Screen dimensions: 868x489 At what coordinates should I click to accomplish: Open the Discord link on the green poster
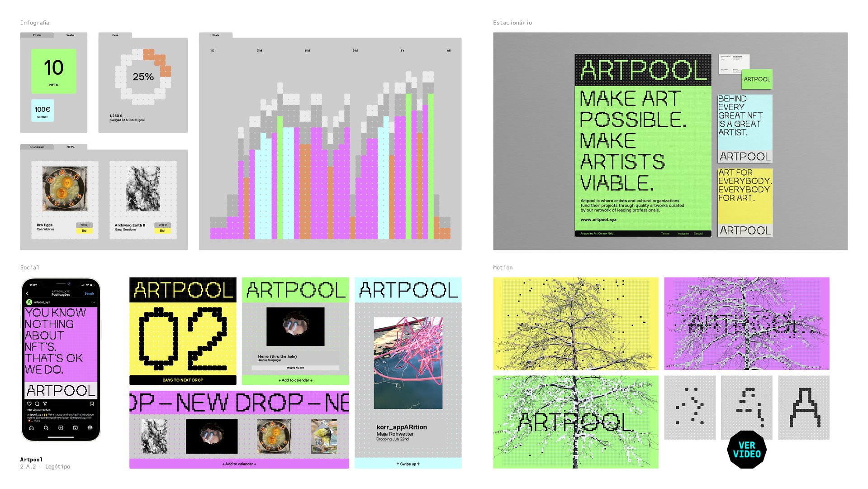pyautogui.click(x=698, y=234)
